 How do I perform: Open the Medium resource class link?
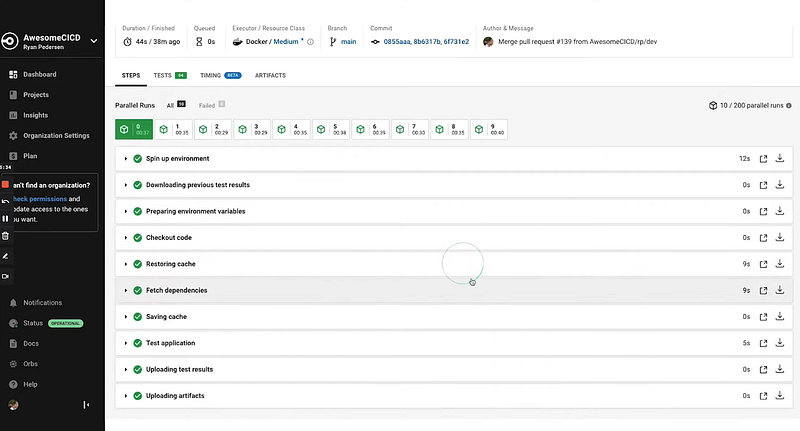click(286, 42)
